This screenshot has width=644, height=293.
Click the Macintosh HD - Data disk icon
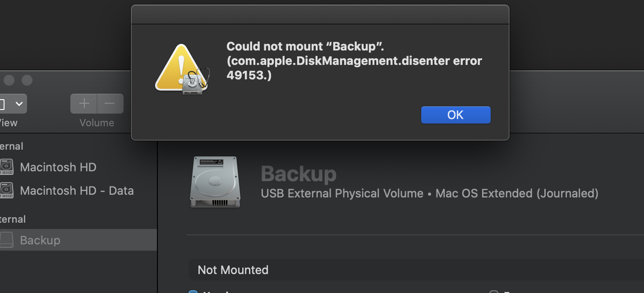pos(7,191)
